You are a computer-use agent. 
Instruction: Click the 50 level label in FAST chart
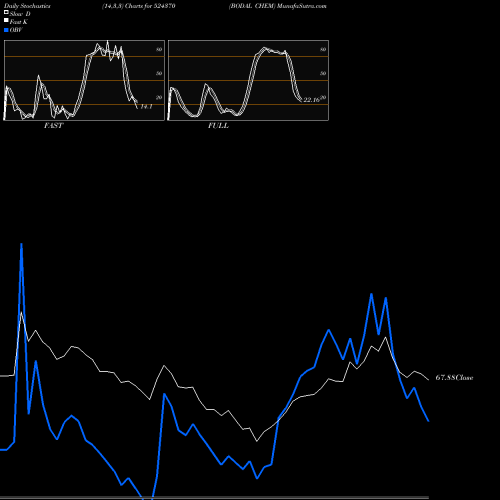point(159,73)
